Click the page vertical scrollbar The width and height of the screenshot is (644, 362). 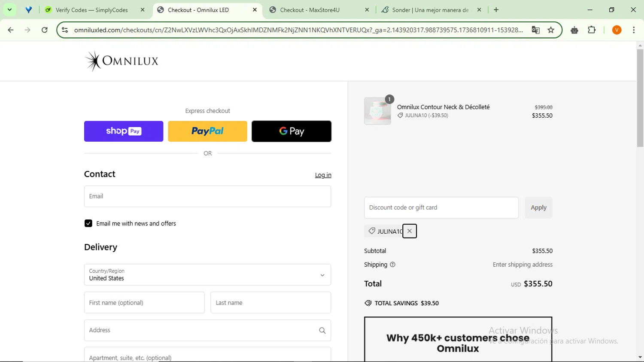[x=640, y=98]
